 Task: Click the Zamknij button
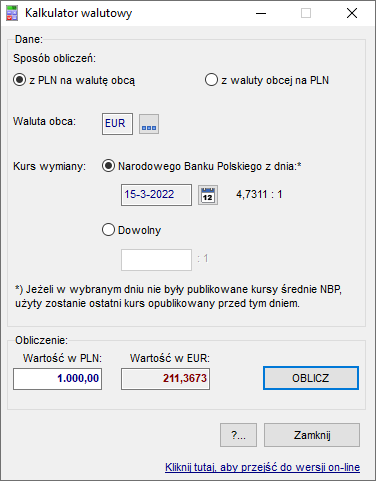(x=312, y=435)
